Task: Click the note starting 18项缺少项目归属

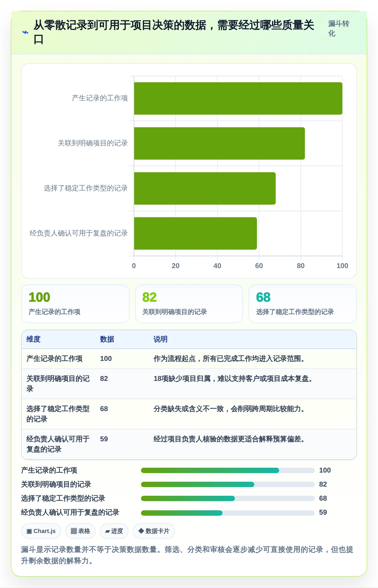Action: [x=233, y=378]
